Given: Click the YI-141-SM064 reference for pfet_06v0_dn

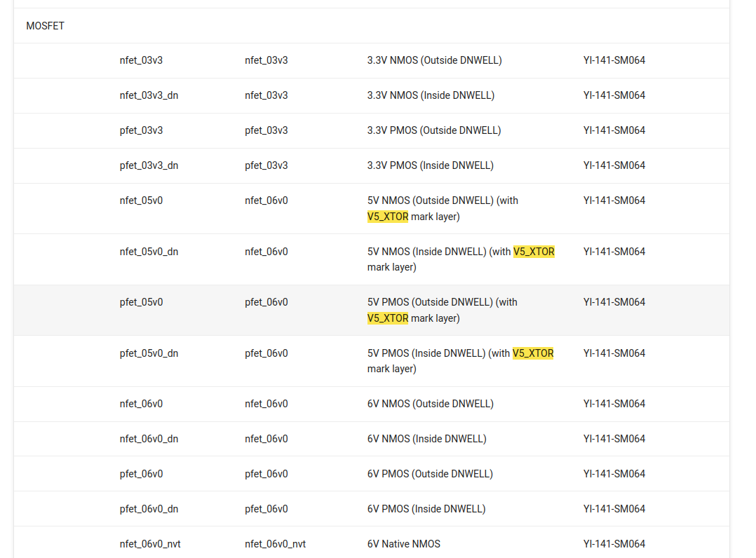Looking at the screenshot, I should point(614,509).
